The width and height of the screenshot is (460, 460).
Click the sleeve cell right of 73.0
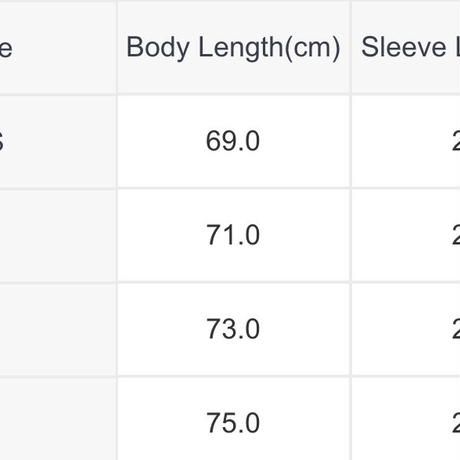pos(406,329)
